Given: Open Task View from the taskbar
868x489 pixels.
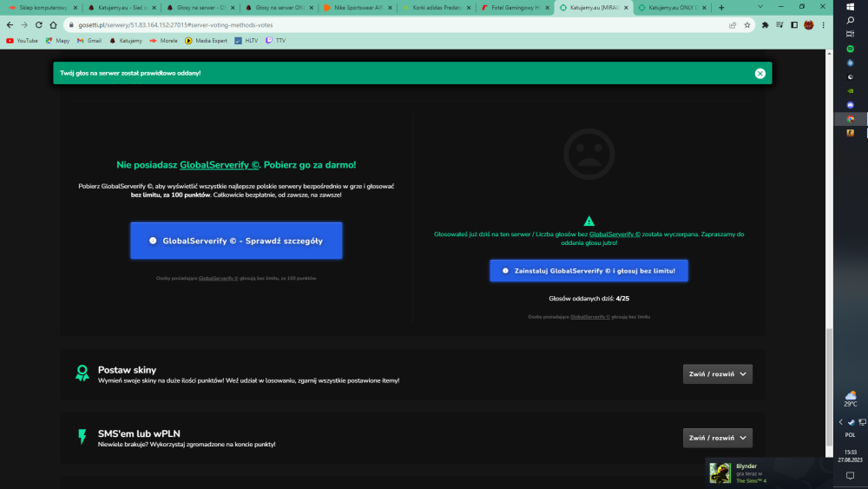Looking at the screenshot, I should click(851, 35).
